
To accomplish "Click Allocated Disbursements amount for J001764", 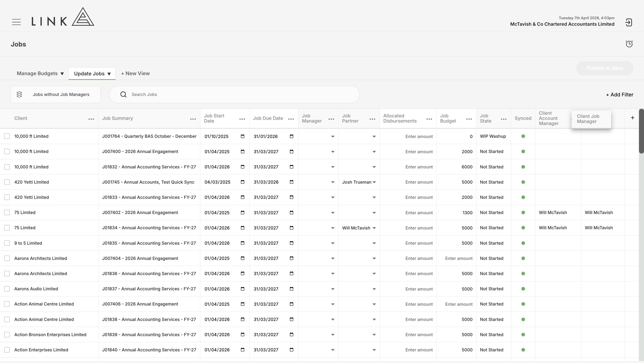I will coord(408,136).
